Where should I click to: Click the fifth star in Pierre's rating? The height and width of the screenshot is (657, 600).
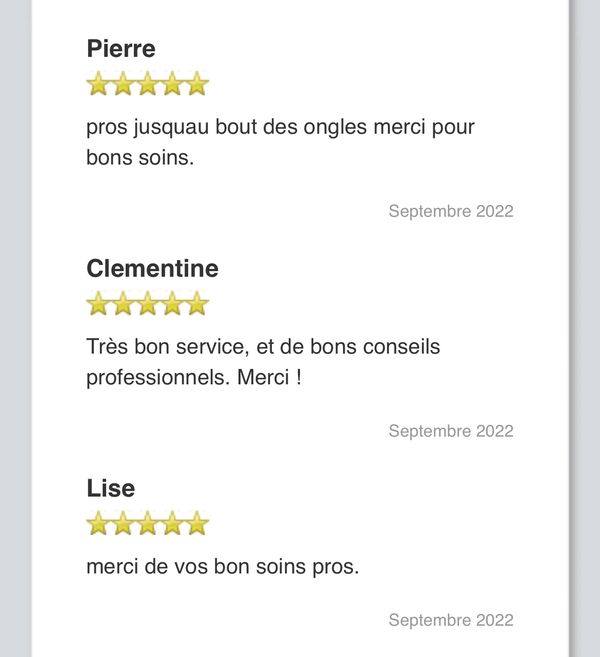click(x=197, y=84)
